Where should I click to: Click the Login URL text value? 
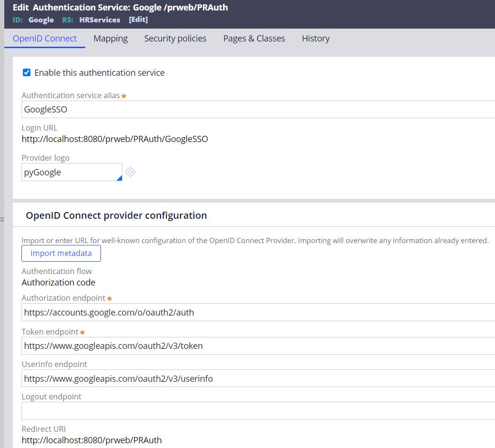115,139
